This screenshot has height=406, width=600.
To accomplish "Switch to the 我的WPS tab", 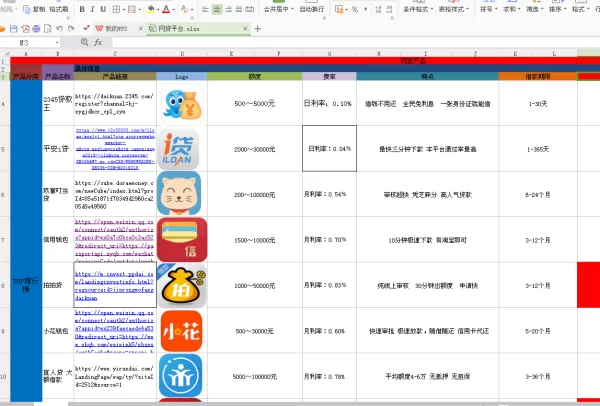I will [116, 29].
